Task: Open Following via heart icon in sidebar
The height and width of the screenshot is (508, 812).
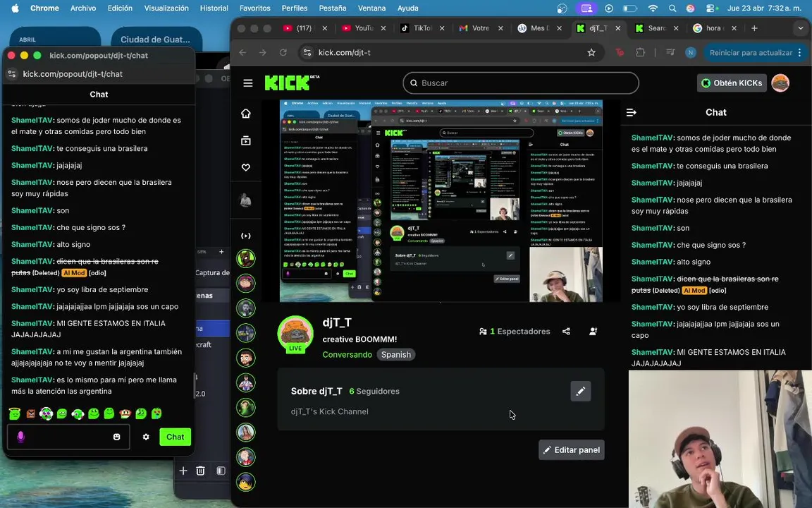Action: coord(246,167)
